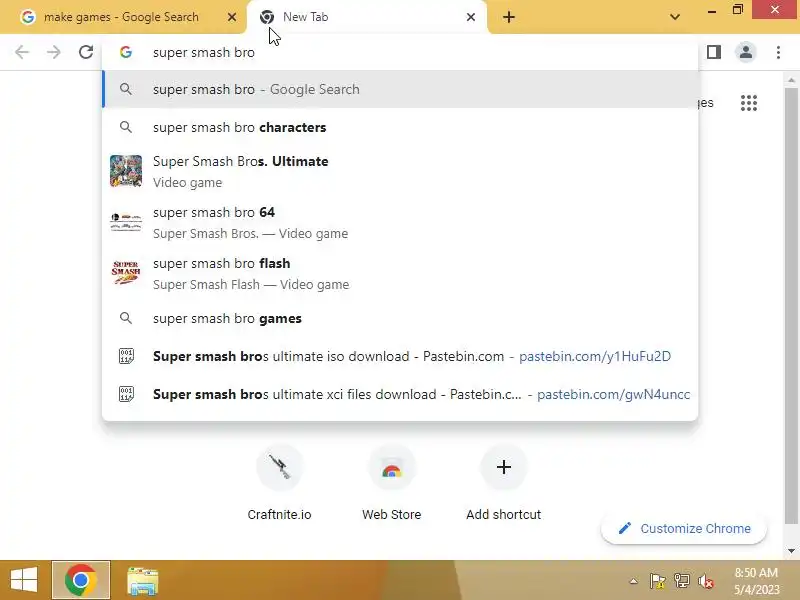Click the Action Center flag icon
Image resolution: width=800 pixels, height=600 pixels.
pyautogui.click(x=657, y=581)
